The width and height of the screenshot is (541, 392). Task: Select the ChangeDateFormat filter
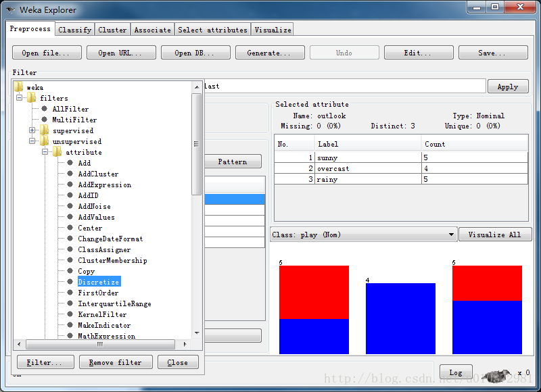coord(110,238)
